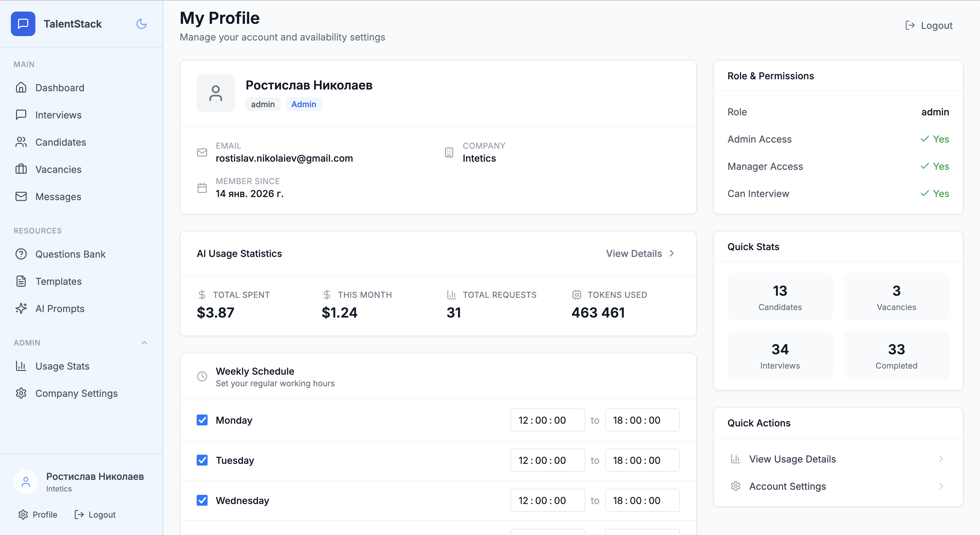The image size is (980, 535).
Task: Toggle off Wednesday availability
Action: click(x=202, y=500)
